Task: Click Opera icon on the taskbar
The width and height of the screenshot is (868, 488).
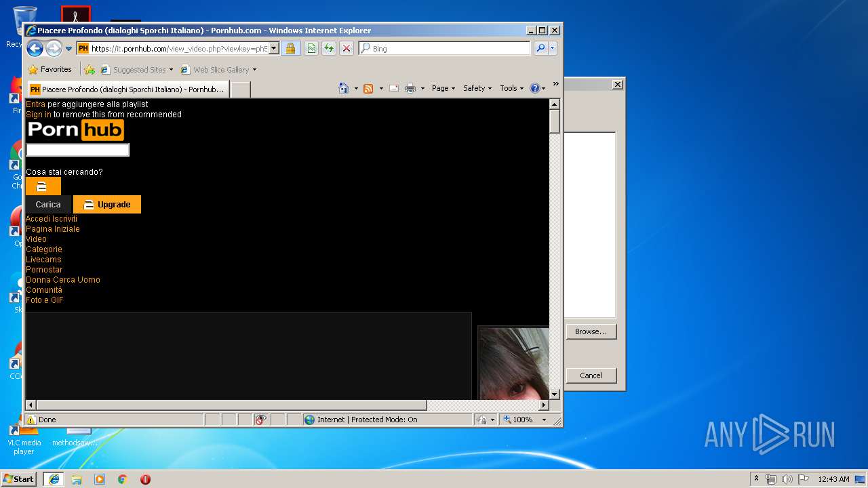Action: (x=145, y=479)
